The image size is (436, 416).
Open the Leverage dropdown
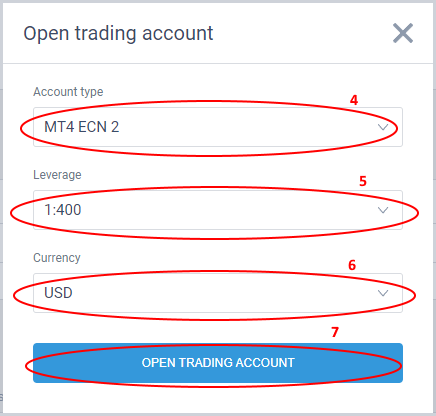coord(218,210)
